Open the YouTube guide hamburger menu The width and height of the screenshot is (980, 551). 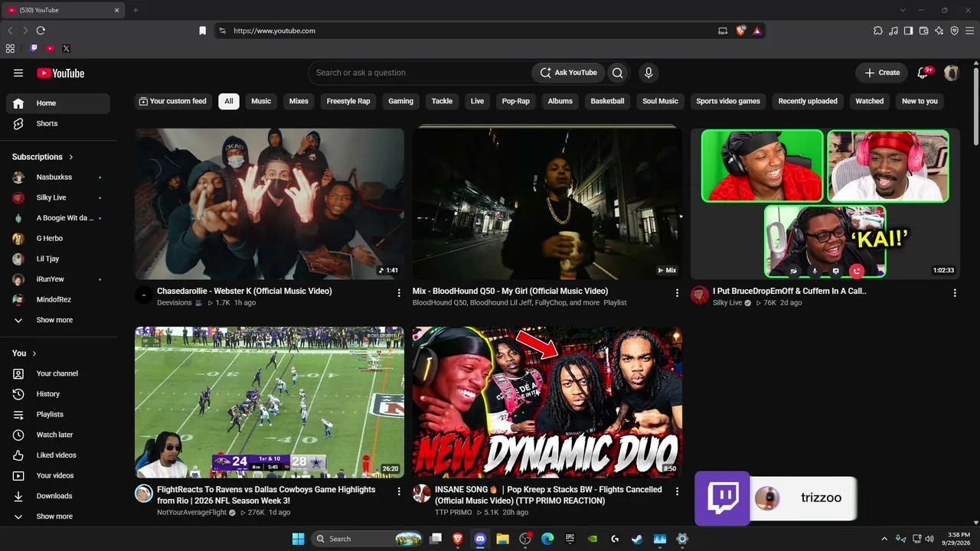coord(18,73)
